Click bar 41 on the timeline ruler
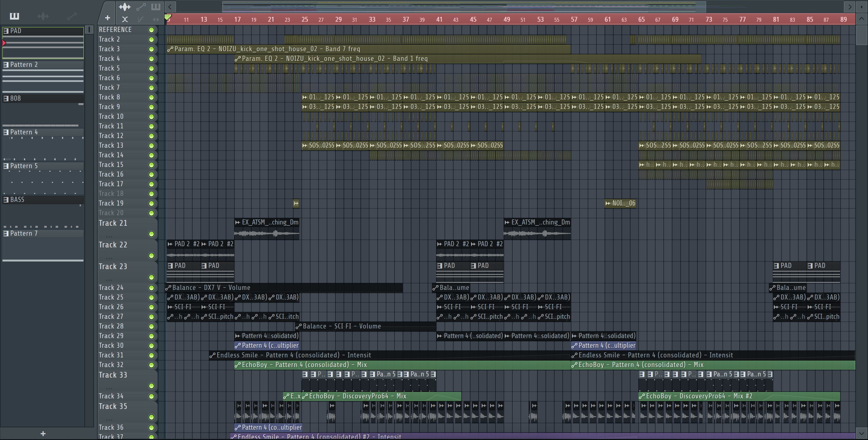The image size is (868, 440). tap(439, 20)
